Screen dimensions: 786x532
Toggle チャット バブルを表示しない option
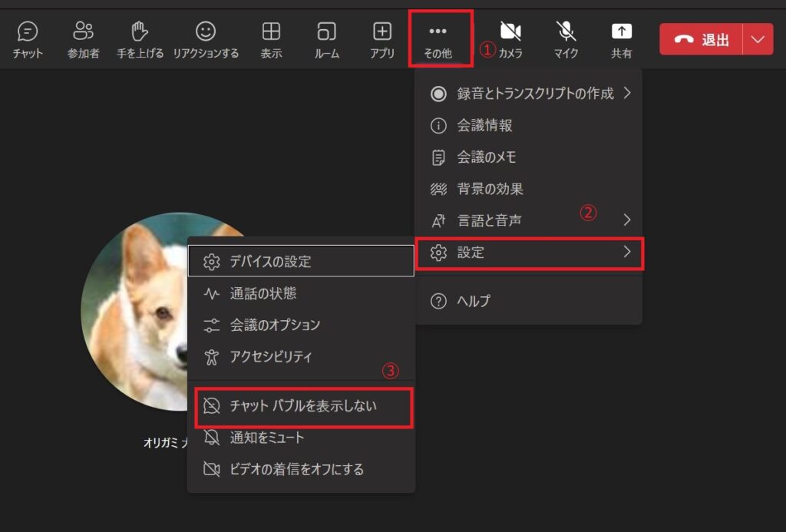[303, 406]
